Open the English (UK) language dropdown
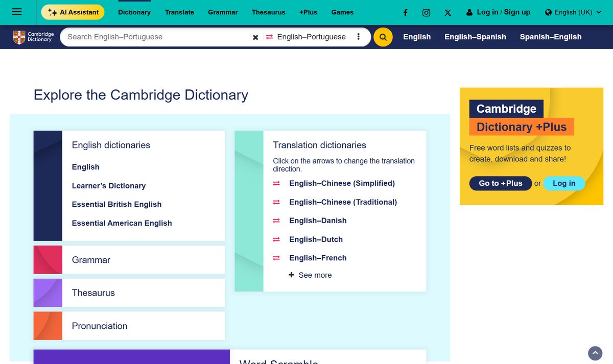The width and height of the screenshot is (613, 364). tap(573, 12)
